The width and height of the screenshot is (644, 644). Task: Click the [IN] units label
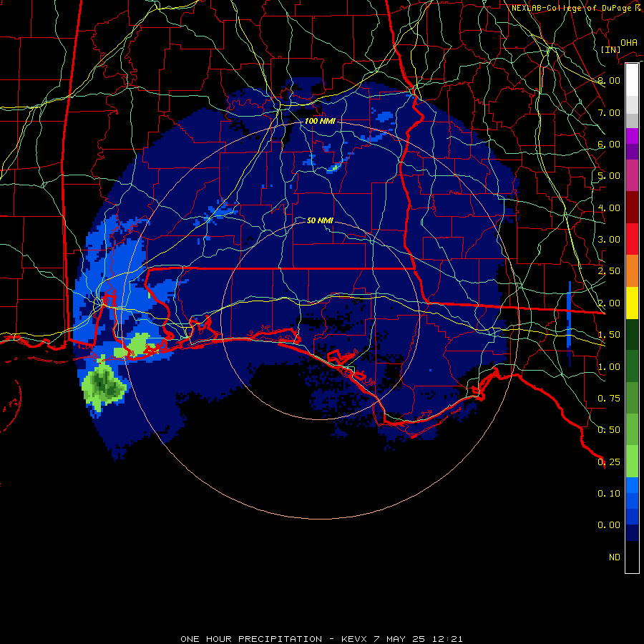pos(611,49)
